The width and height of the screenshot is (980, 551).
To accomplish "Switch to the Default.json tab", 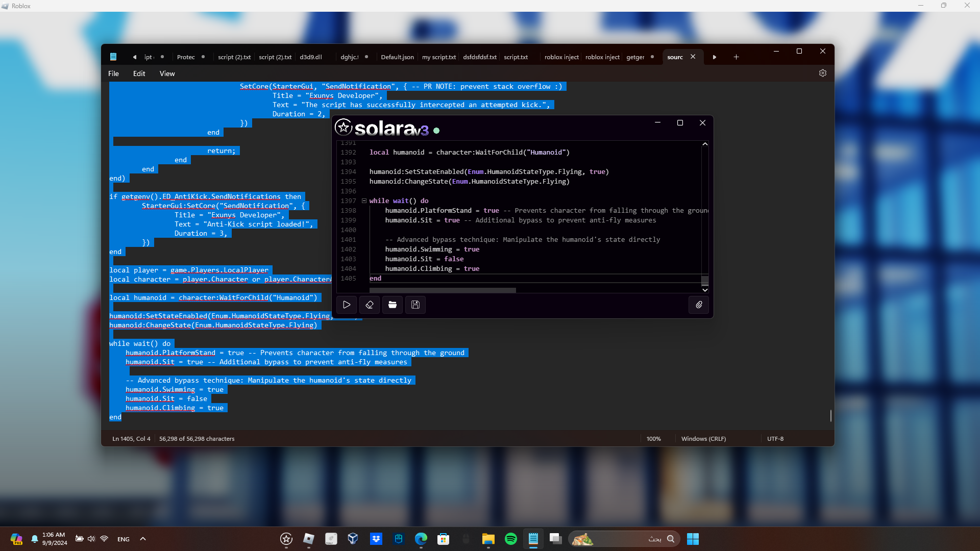I will tap(397, 57).
